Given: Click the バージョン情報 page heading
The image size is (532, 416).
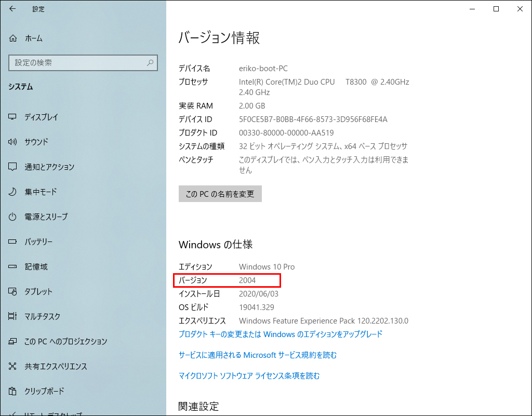Looking at the screenshot, I should [219, 37].
